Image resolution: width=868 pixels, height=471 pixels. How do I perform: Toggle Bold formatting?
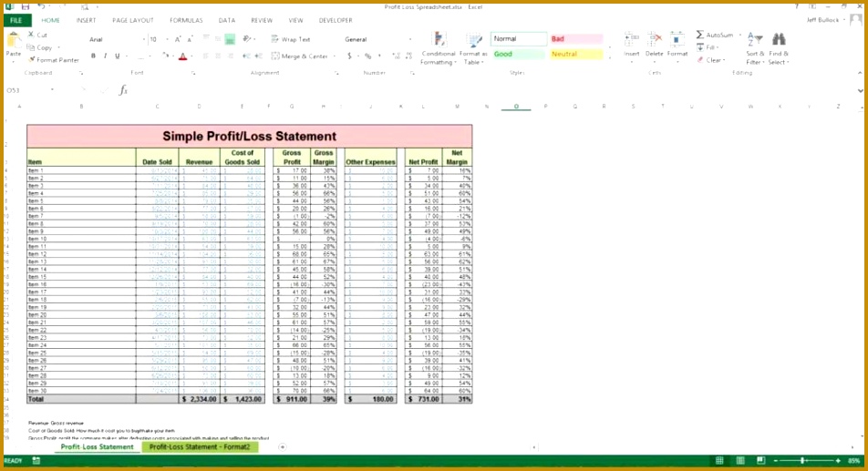(93, 56)
